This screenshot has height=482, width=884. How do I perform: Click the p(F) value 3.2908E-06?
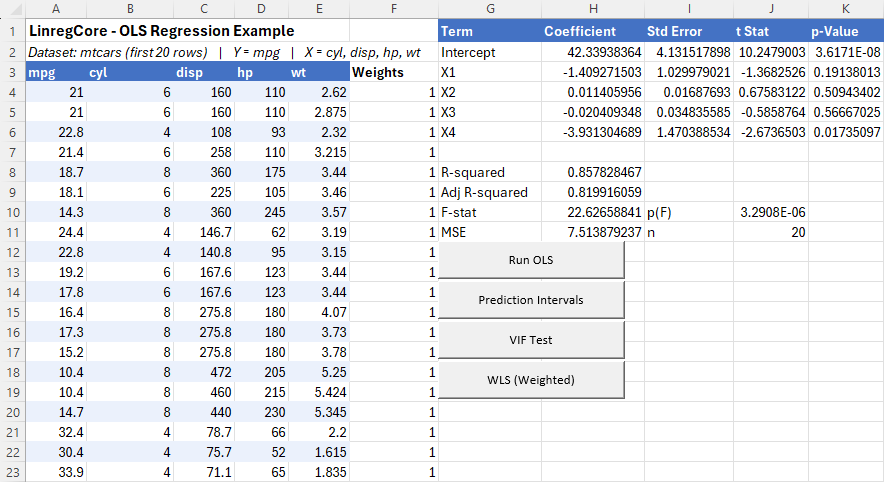771,212
